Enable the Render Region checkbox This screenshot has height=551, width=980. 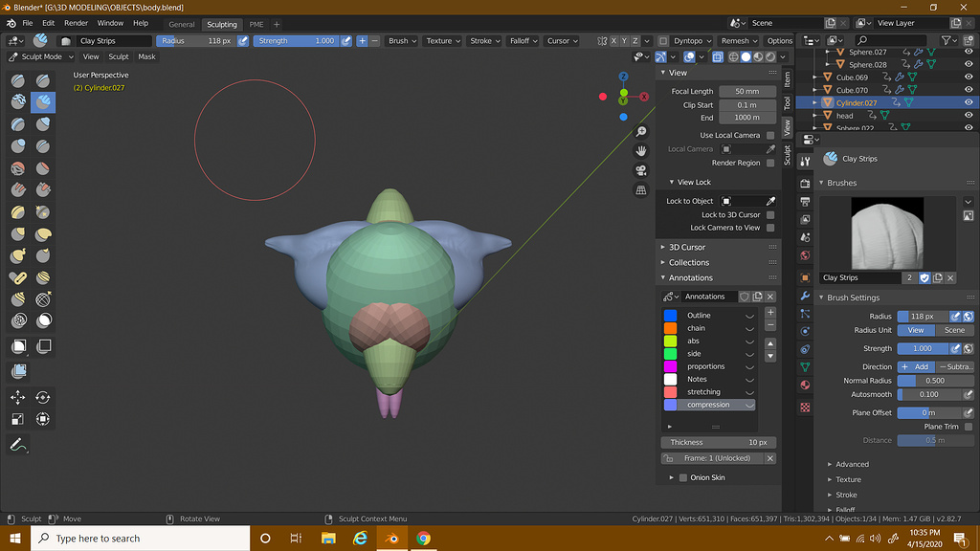click(770, 163)
